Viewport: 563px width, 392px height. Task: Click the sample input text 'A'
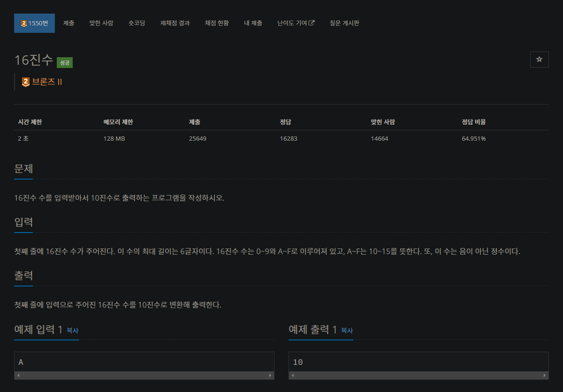pyautogui.click(x=21, y=362)
